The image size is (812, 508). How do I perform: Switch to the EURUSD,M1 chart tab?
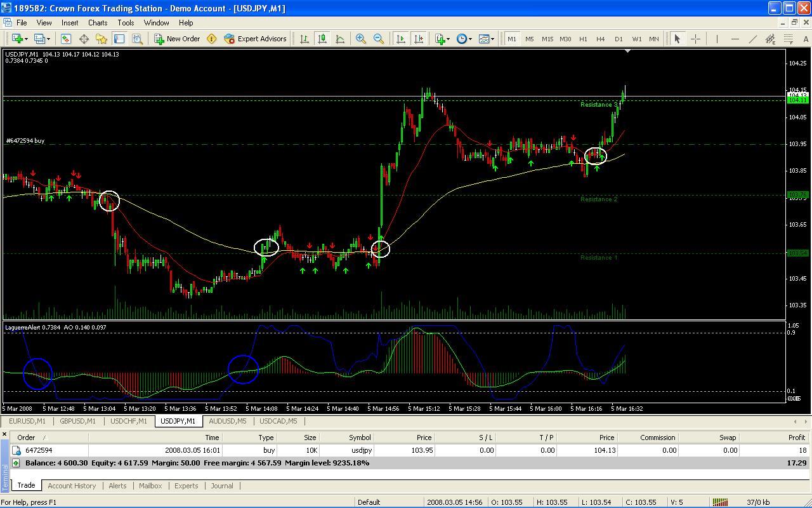pyautogui.click(x=27, y=421)
